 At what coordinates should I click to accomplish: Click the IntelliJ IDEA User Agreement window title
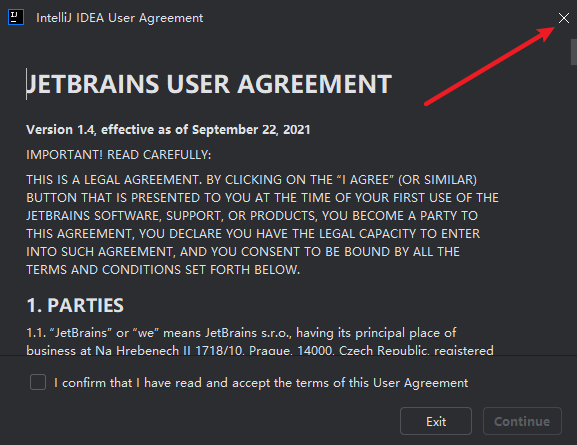click(120, 18)
